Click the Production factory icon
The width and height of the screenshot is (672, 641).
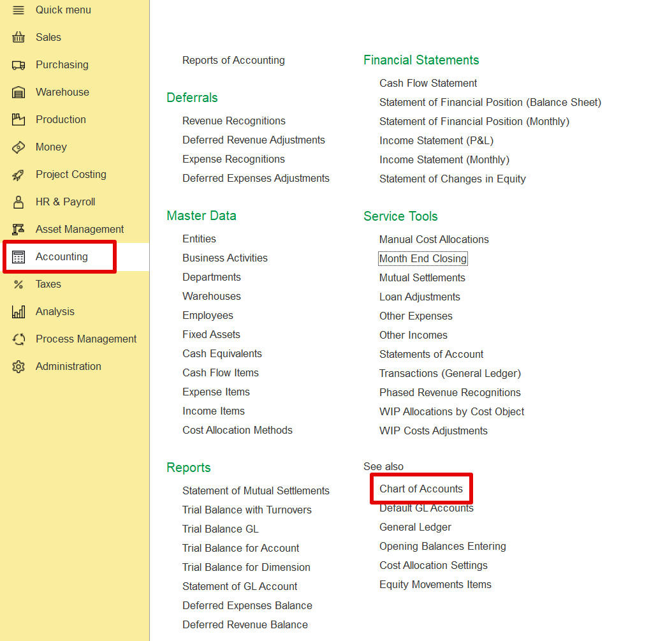click(18, 120)
